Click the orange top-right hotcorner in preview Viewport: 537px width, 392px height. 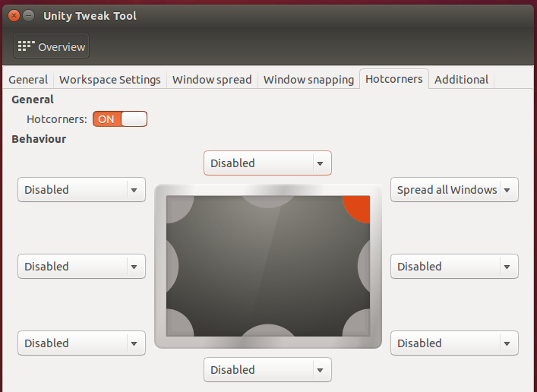pos(358,208)
